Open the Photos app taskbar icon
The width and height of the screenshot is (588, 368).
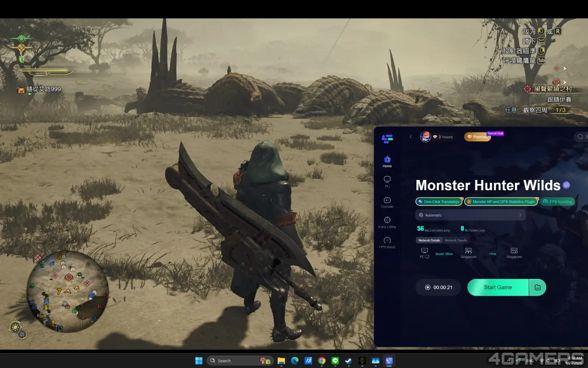[x=375, y=361]
